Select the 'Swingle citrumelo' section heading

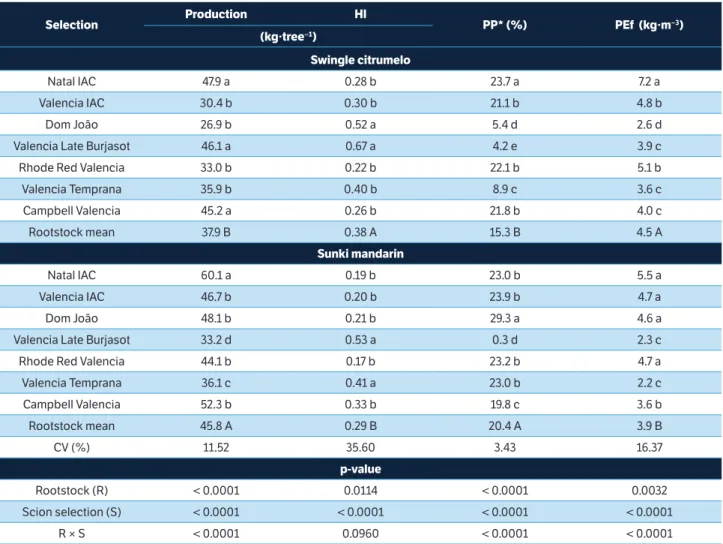(x=360, y=60)
